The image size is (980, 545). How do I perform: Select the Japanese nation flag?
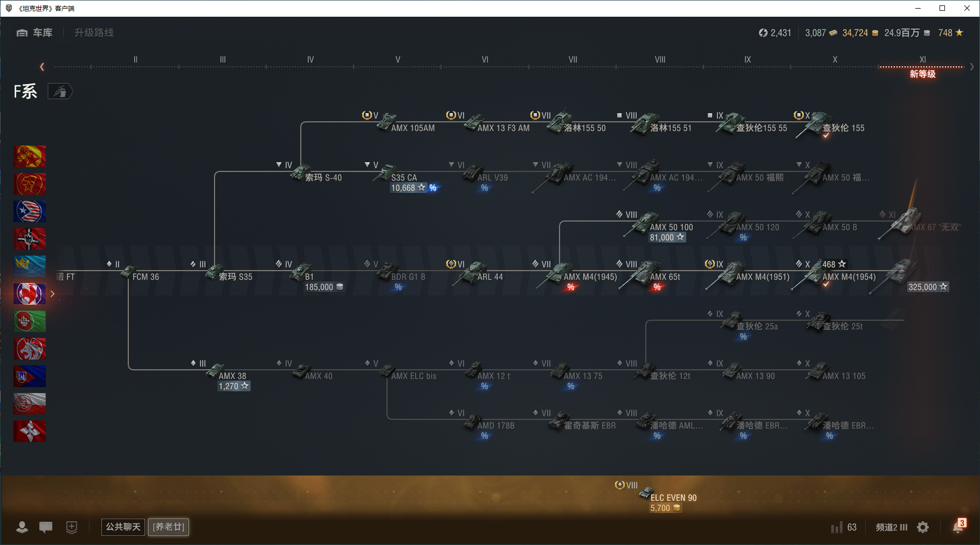[x=30, y=431]
